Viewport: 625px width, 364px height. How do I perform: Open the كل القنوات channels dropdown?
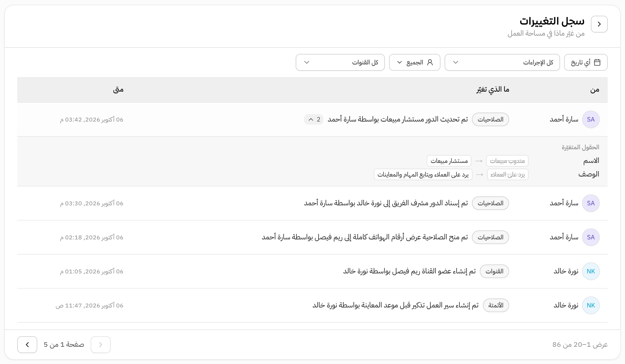[340, 62]
